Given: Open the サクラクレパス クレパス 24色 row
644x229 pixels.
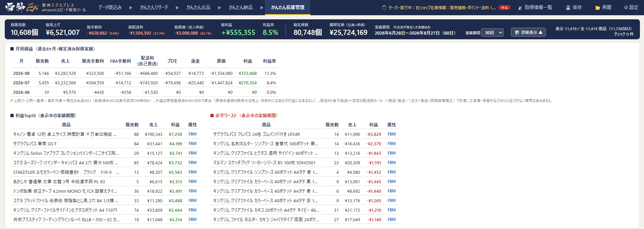Looking at the screenshot, I should coord(305,134).
